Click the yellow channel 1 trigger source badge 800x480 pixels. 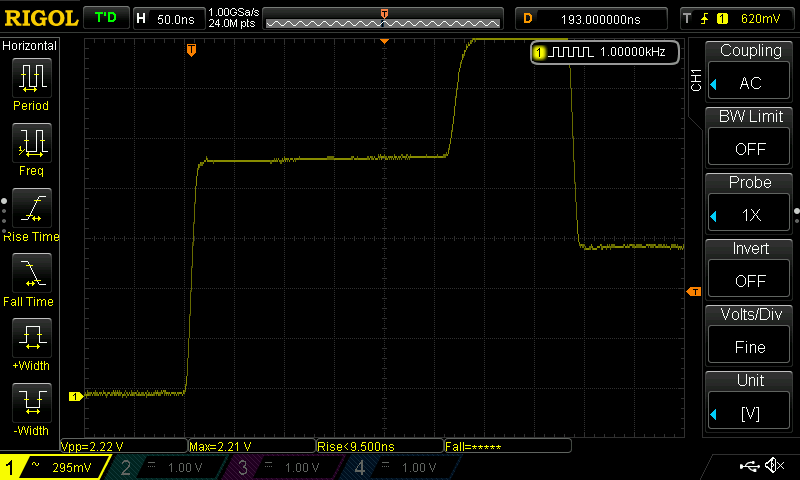tap(722, 19)
